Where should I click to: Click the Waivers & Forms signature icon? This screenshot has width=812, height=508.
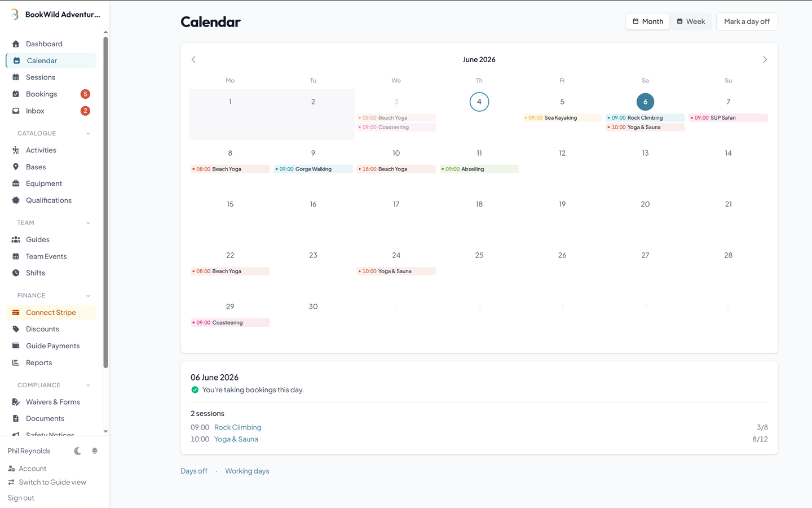point(16,402)
